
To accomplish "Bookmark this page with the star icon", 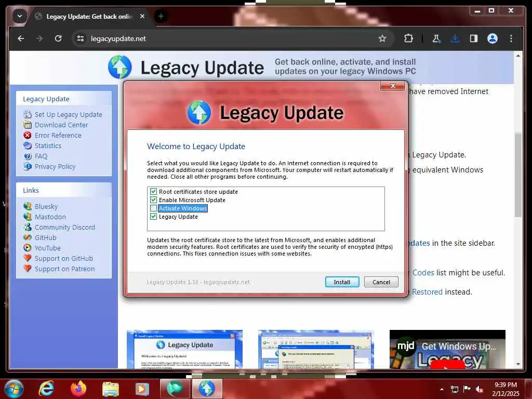I will [382, 38].
